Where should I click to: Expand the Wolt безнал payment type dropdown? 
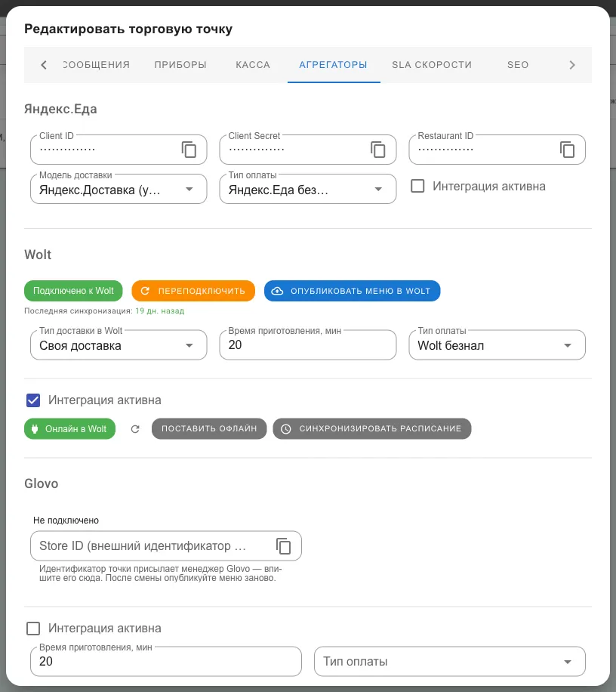[x=497, y=345]
